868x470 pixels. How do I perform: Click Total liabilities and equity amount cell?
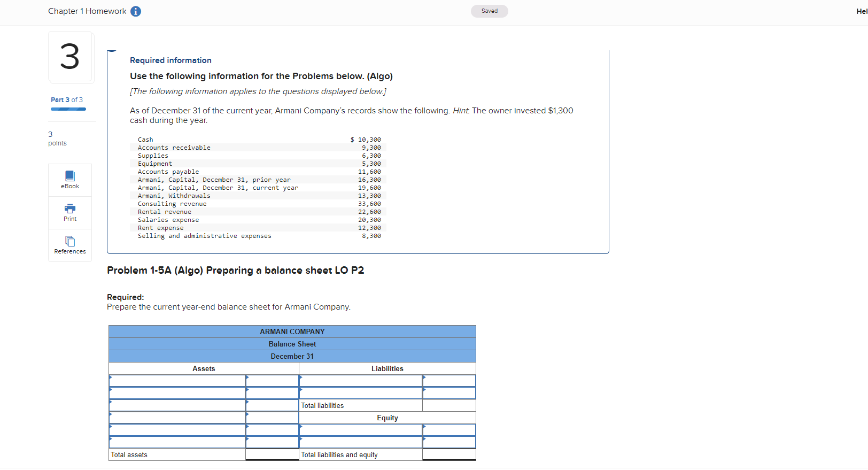point(449,454)
